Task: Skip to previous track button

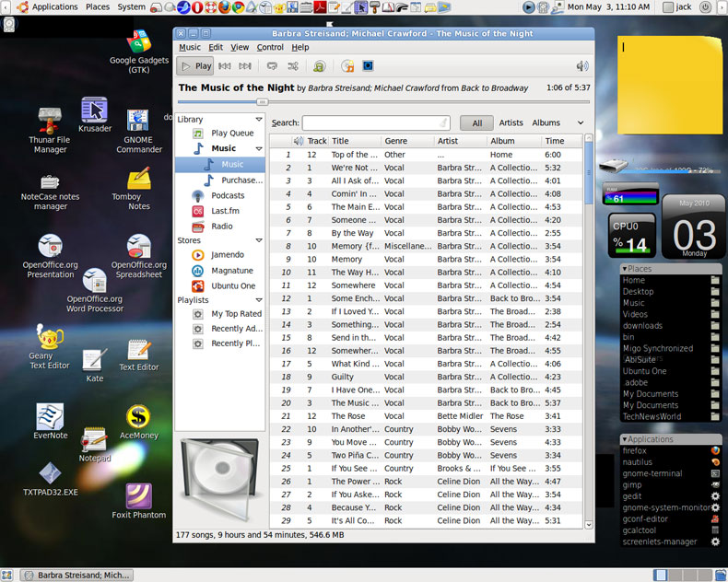Action: [x=225, y=66]
